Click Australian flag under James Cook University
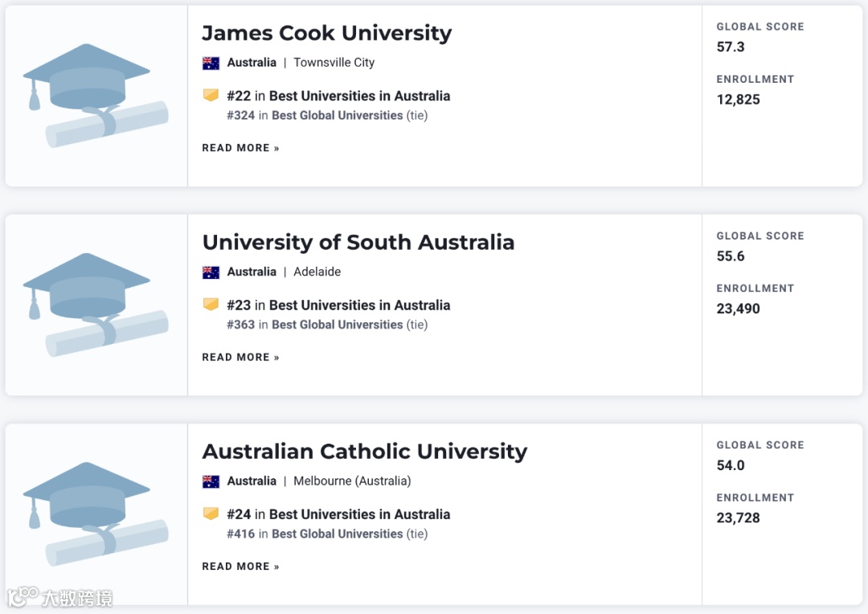This screenshot has width=868, height=614. pyautogui.click(x=211, y=63)
